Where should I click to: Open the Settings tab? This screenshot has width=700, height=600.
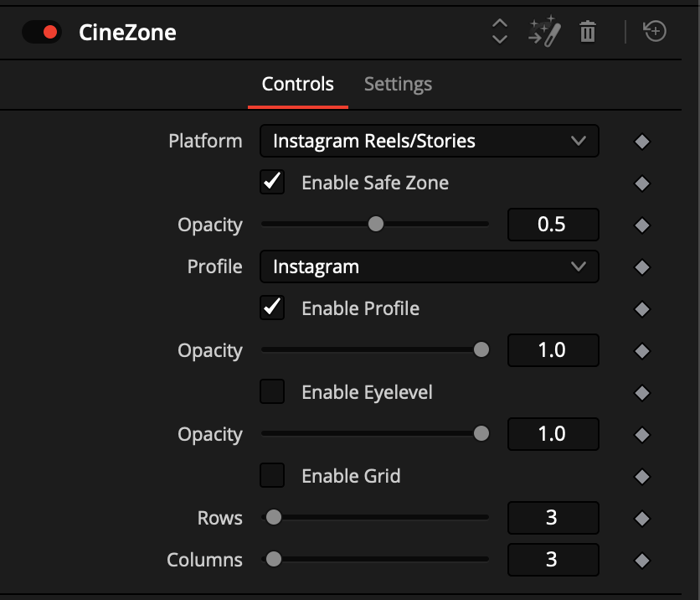point(398,84)
